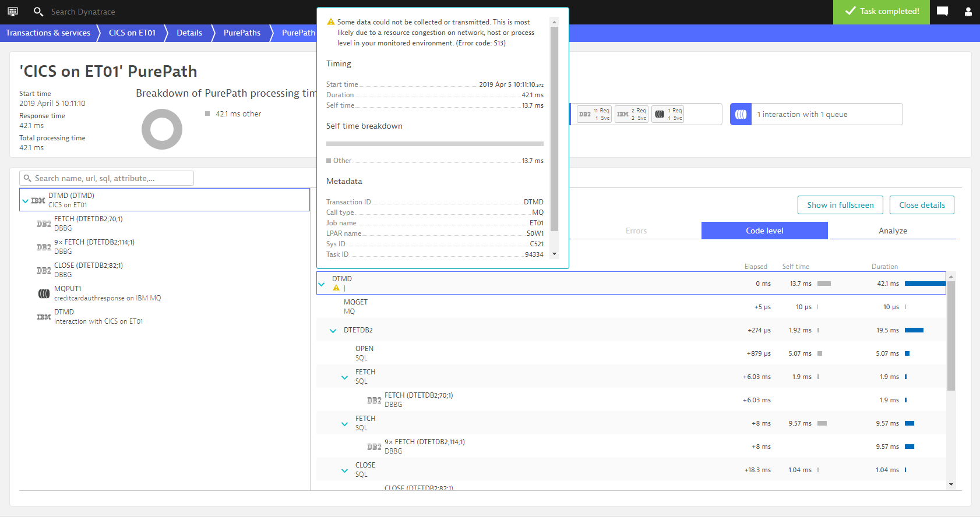Click the warning triangle in the popup message
Screen dimensions: 980x517
pyautogui.click(x=331, y=22)
